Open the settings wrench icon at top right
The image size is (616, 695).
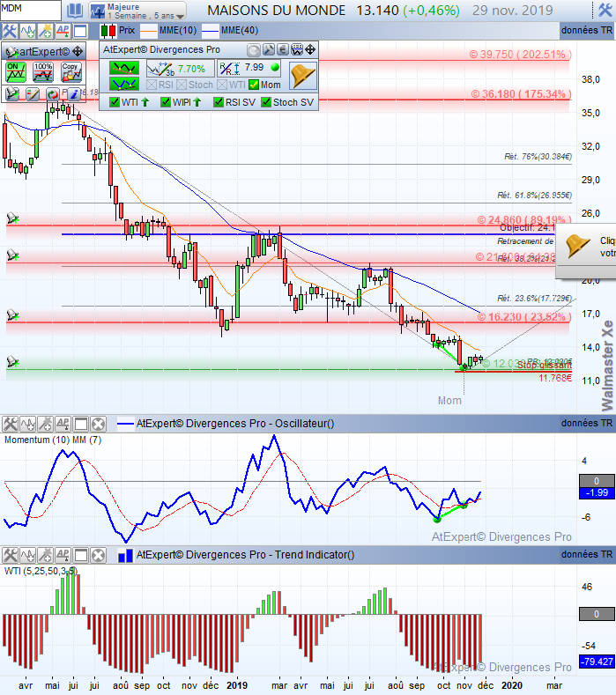(605, 10)
